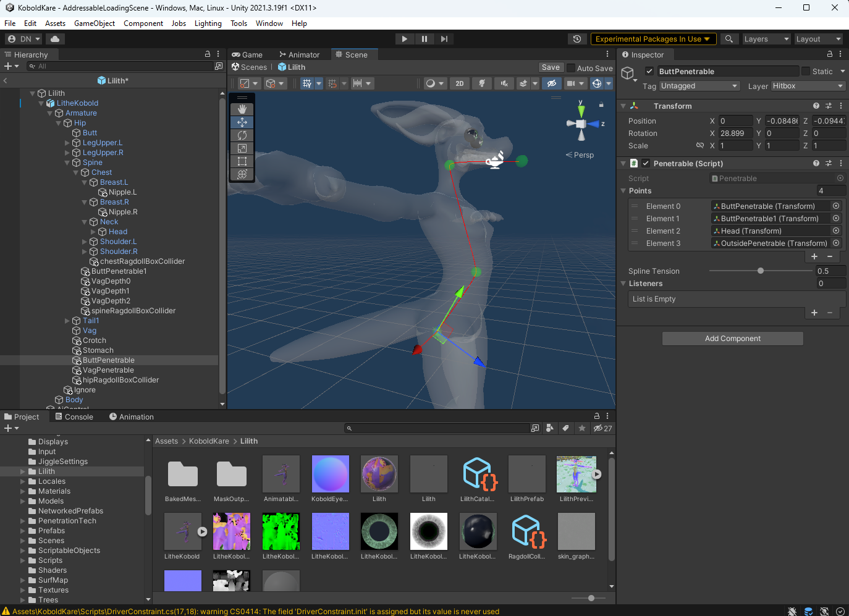Toggle constrained proportions for Scale
Viewport: 849px width, 616px height.
pos(700,146)
